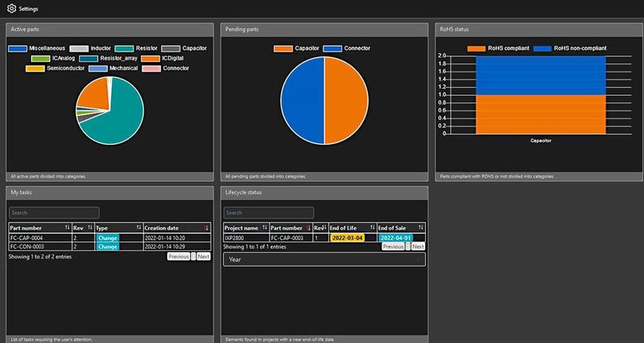Sort My tasks by Creation date
644x343 pixels.
176,228
